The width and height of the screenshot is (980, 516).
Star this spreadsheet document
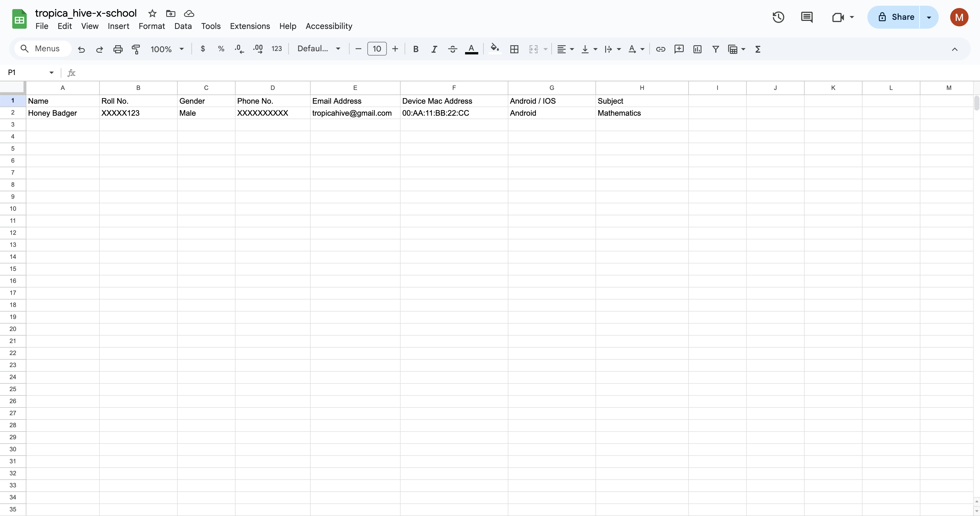tap(152, 14)
